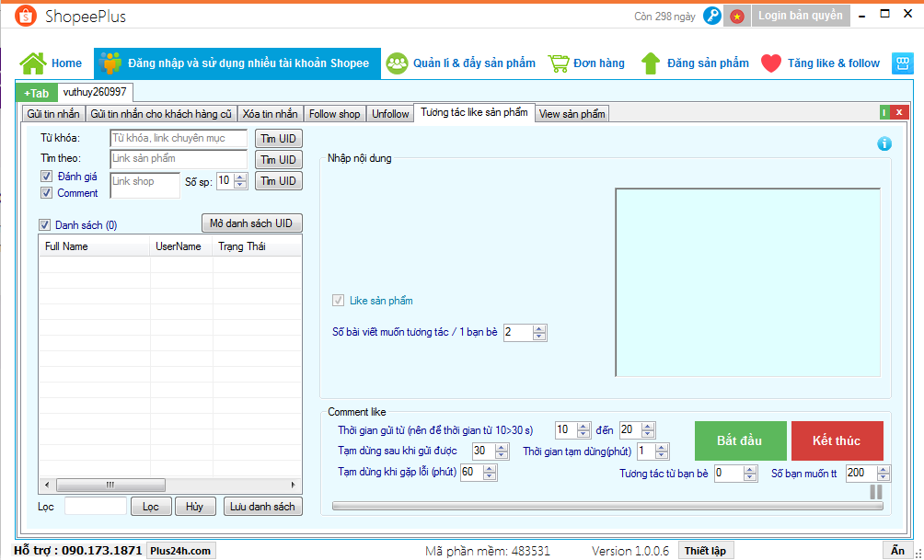Click the Lọc filter text field

96,506
